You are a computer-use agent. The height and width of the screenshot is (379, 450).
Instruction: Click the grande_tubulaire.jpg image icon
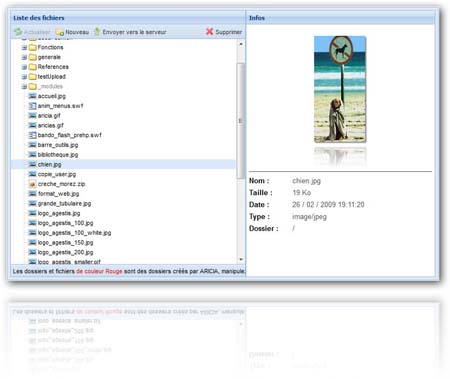click(x=32, y=203)
